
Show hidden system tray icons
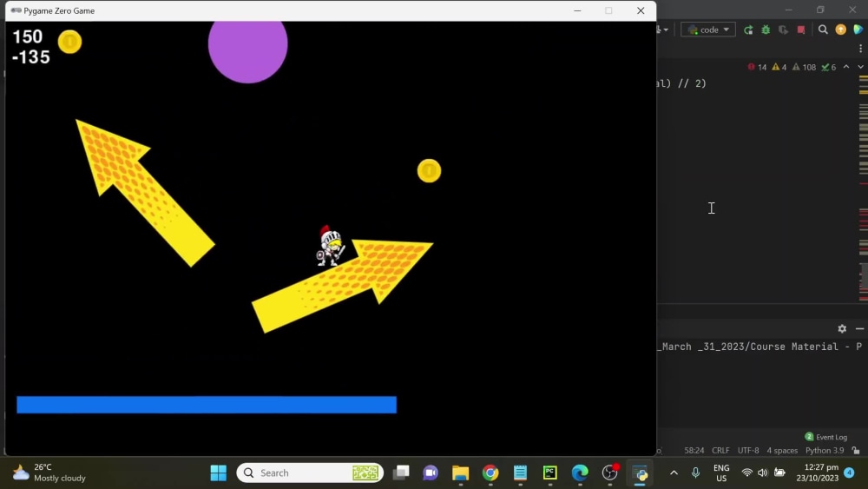coord(674,473)
